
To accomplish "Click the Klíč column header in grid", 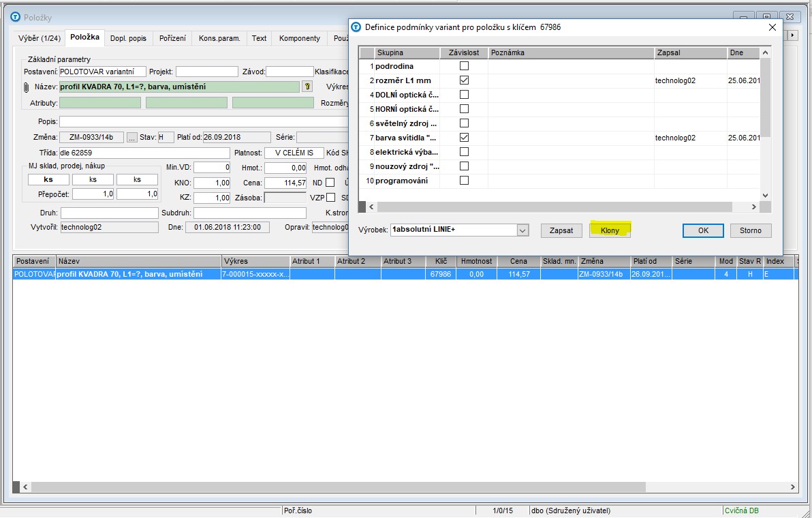I will click(x=441, y=261).
